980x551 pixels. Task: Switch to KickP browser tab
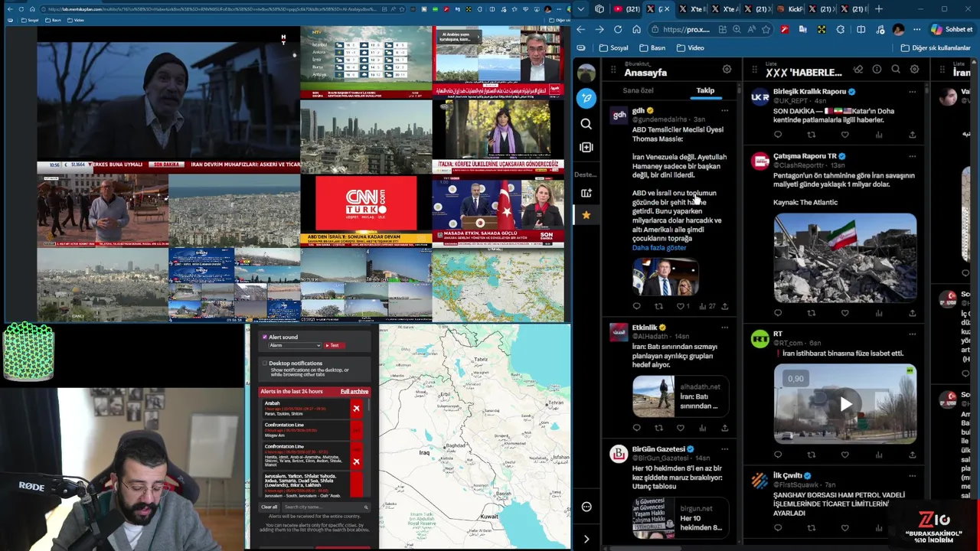(792, 9)
